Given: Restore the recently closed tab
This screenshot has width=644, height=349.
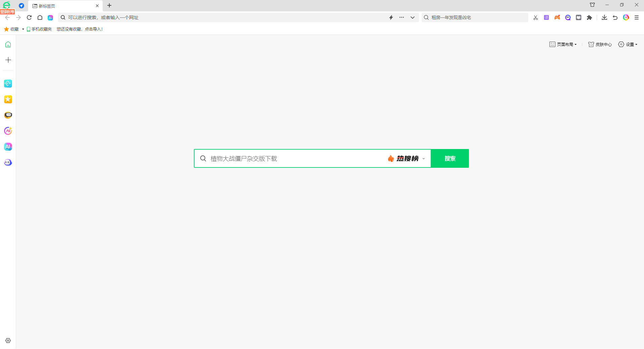Looking at the screenshot, I should tap(615, 17).
